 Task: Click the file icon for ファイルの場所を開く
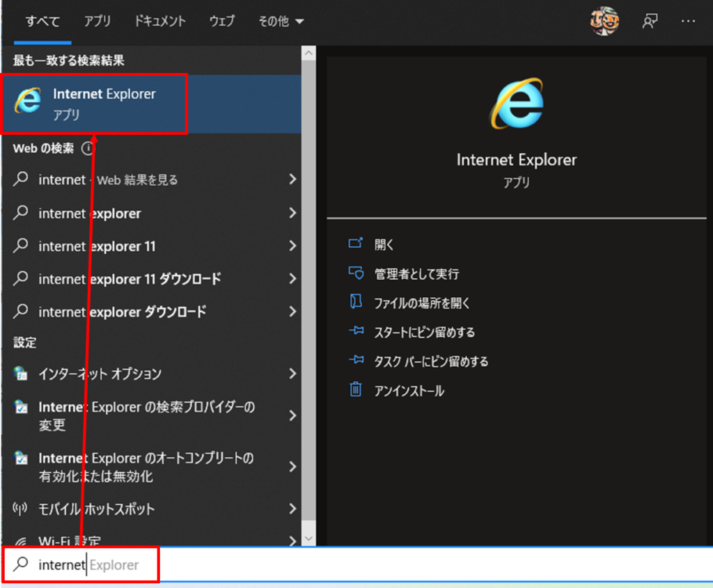point(356,302)
